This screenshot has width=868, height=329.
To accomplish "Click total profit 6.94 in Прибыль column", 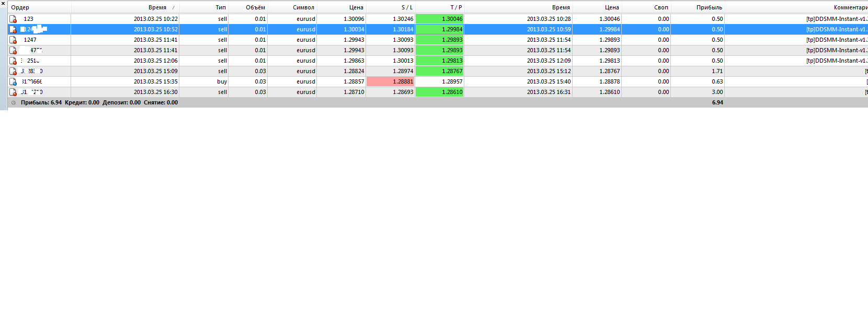I will click(717, 102).
